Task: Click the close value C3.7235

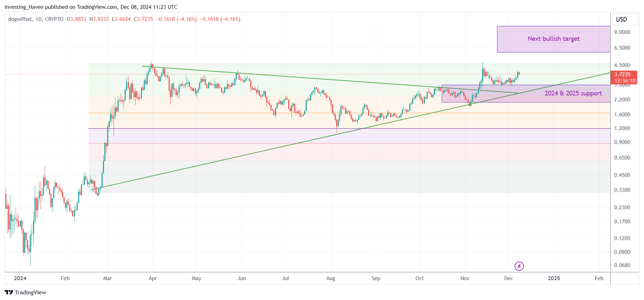Action: click(143, 19)
